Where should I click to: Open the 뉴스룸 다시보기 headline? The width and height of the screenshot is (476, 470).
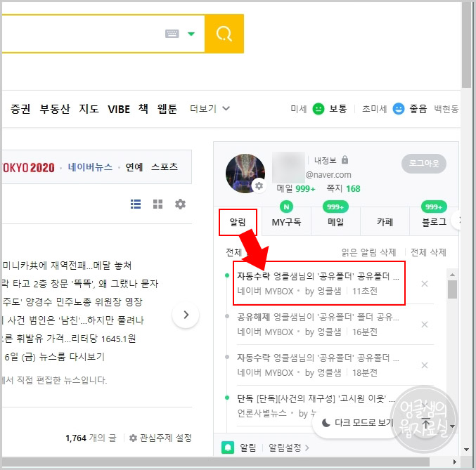54,357
